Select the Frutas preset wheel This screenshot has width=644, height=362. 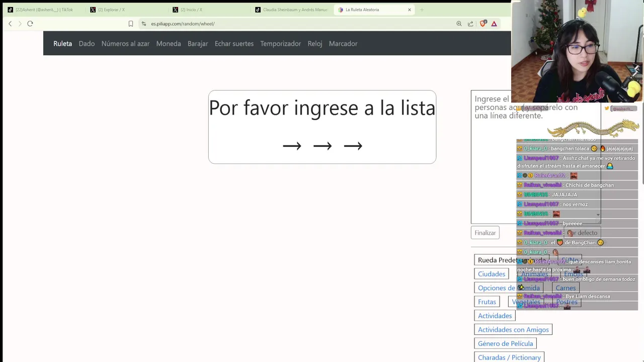point(487,302)
